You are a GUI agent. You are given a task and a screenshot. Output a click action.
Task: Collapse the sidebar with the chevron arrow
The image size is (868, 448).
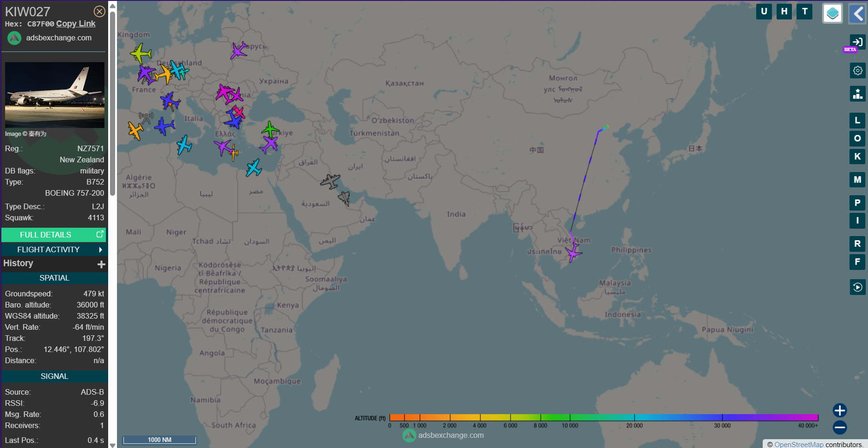857,13
